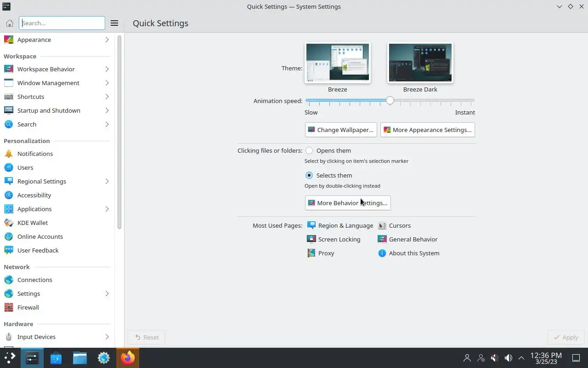588x368 pixels.
Task: Expand the Workspace Behavior chevron
Action: tap(107, 69)
